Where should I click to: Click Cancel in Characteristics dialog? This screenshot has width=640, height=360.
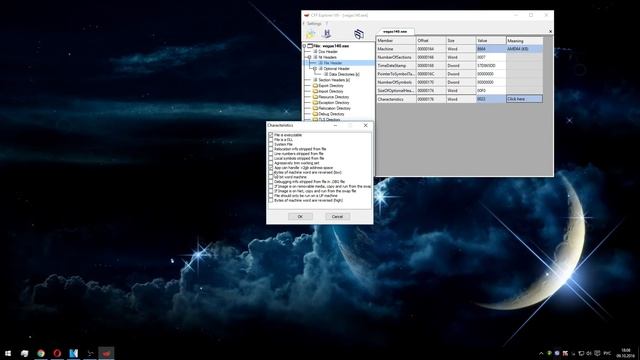338,217
